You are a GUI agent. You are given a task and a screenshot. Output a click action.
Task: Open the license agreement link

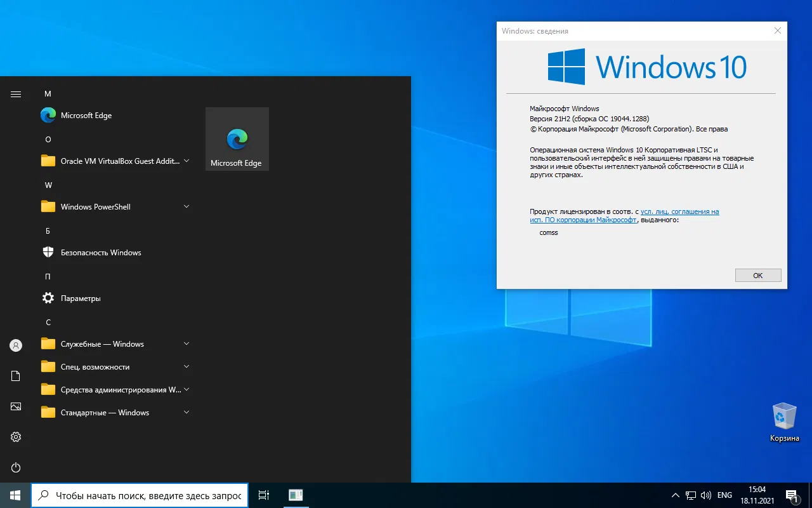point(679,211)
